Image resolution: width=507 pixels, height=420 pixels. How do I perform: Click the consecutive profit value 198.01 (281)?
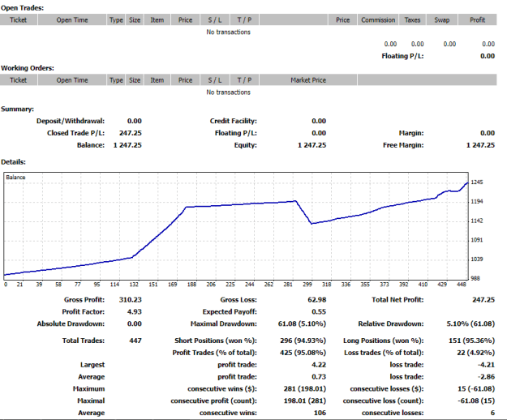click(305, 401)
